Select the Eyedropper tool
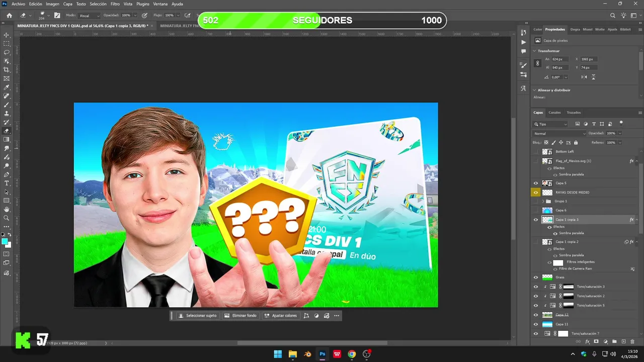644x362 pixels. pos(7,87)
